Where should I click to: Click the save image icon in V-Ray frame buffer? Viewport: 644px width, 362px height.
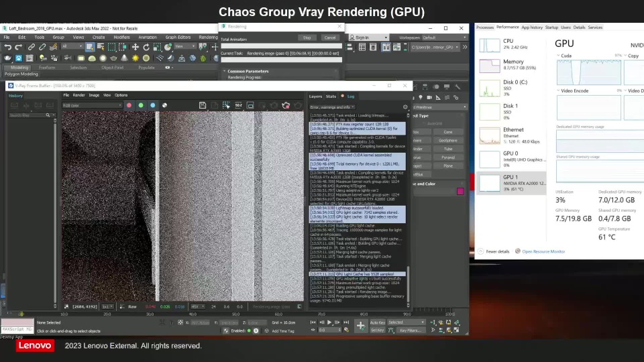point(203,105)
